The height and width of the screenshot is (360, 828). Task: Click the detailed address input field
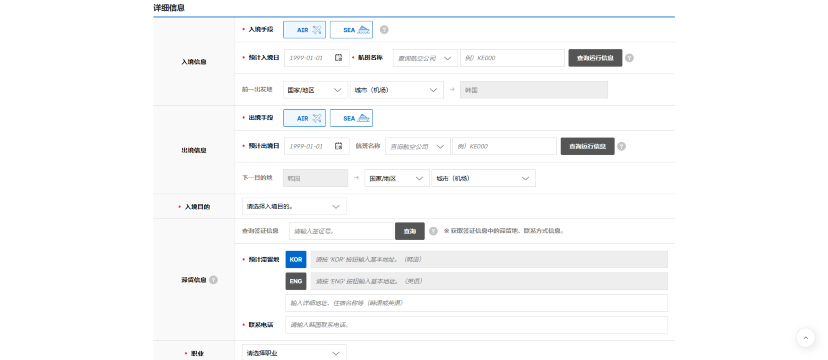pyautogui.click(x=476, y=303)
